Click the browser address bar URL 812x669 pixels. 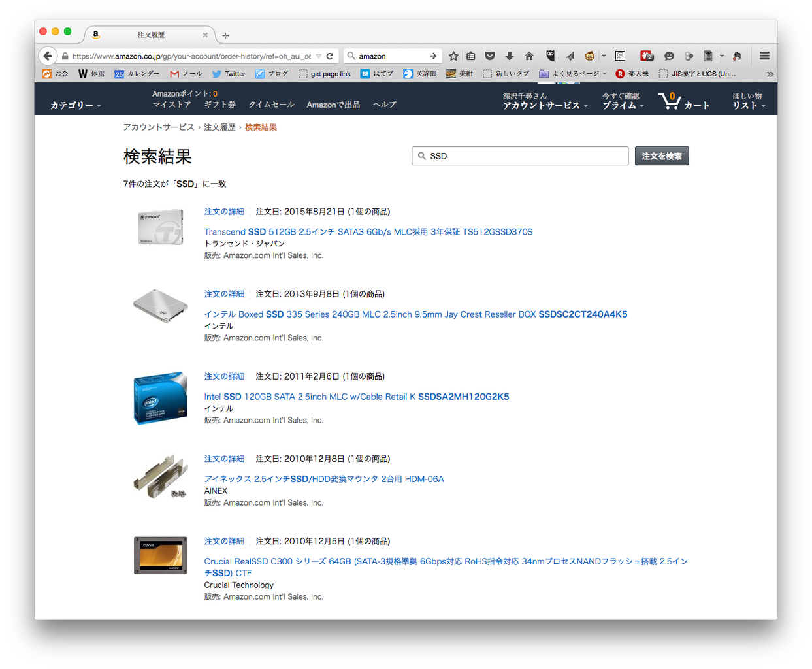pyautogui.click(x=191, y=56)
